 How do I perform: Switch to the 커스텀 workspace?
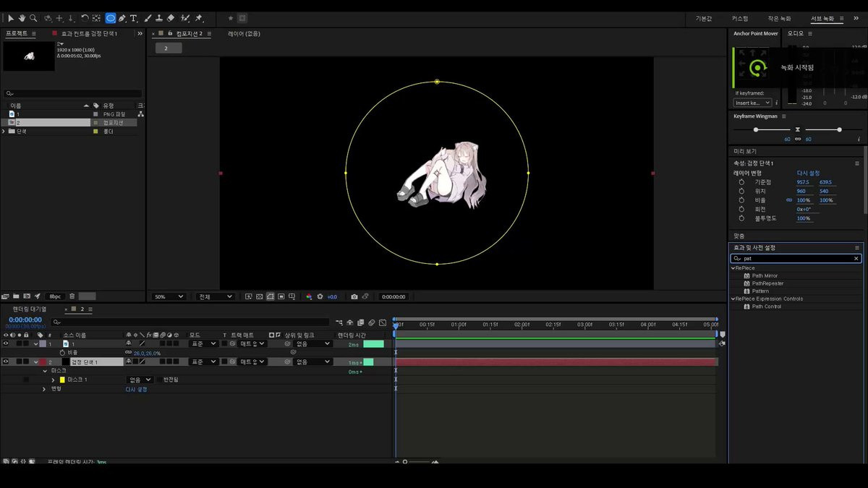(740, 18)
